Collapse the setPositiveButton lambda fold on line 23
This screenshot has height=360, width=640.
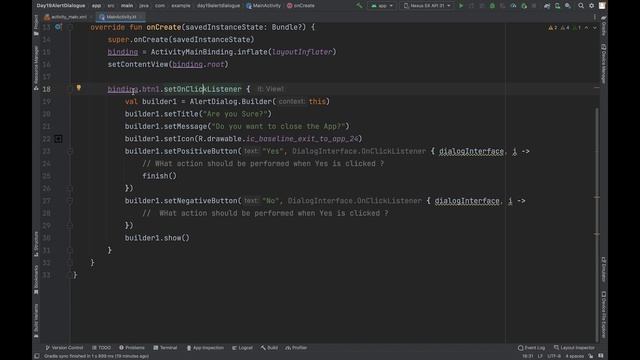pyautogui.click(x=70, y=151)
